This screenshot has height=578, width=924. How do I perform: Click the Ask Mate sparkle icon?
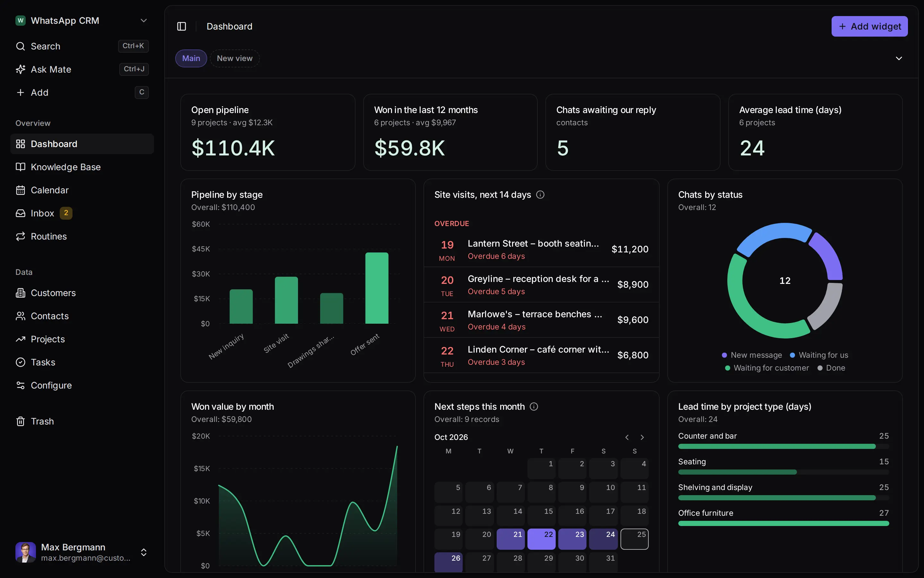(x=20, y=69)
